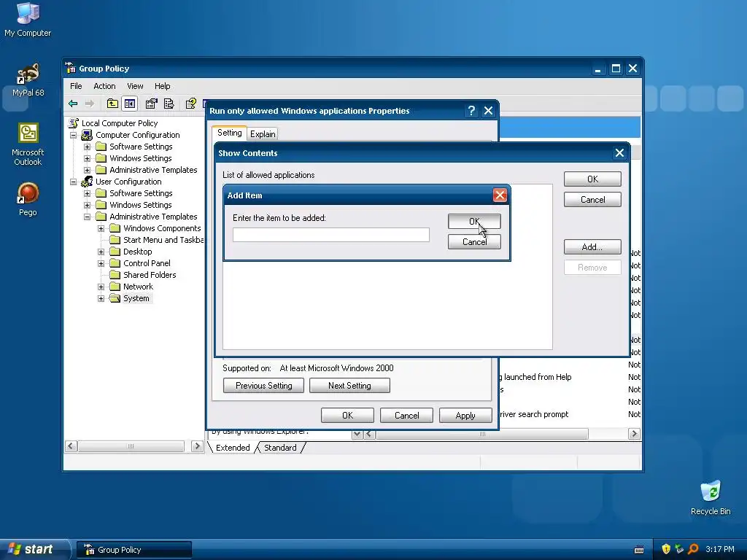Open the Action menu
Image resolution: width=747 pixels, height=560 pixels.
click(104, 86)
